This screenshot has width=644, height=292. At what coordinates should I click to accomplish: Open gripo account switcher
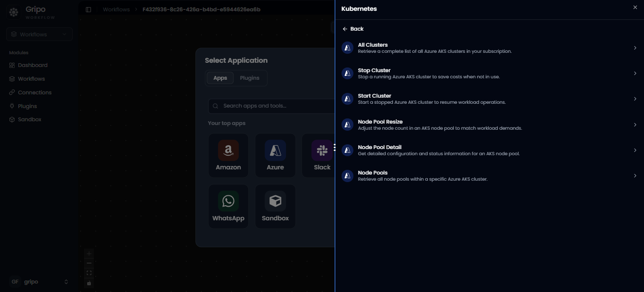tap(40, 282)
